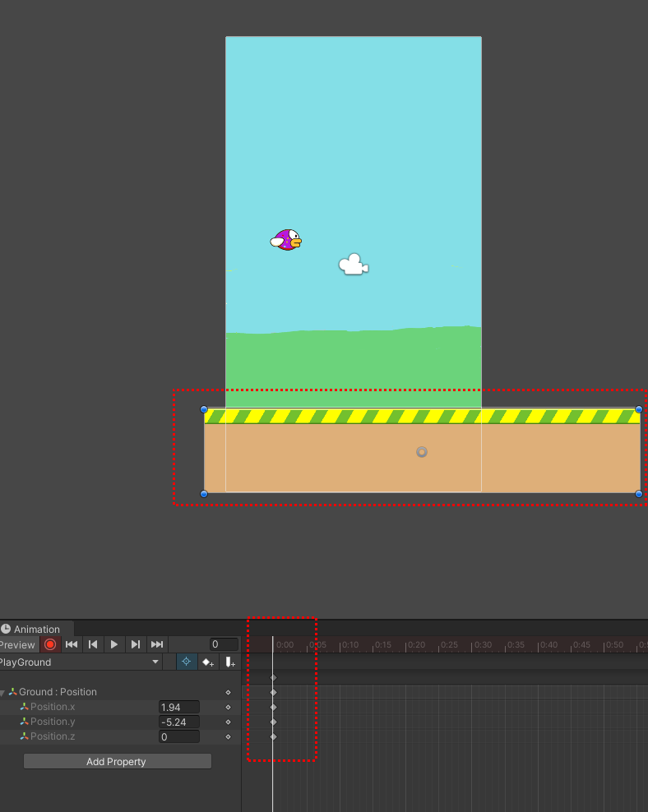
Task: Select the Ground : Position keyframe at 0:00
Action: 274,692
